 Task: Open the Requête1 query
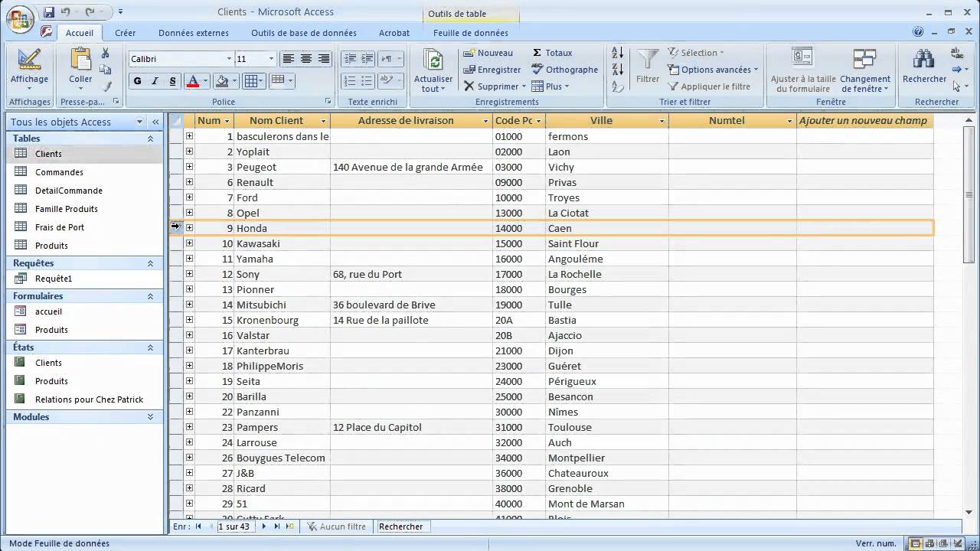[54, 279]
